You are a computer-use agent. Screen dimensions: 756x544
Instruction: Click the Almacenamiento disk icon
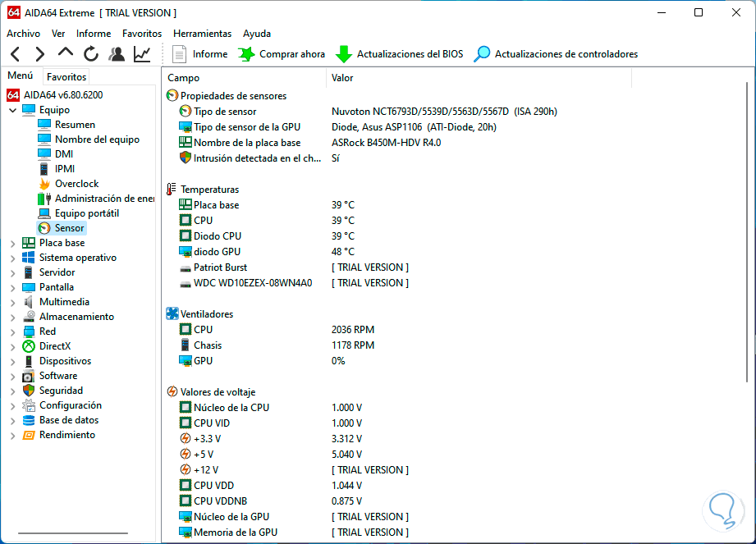[29, 317]
